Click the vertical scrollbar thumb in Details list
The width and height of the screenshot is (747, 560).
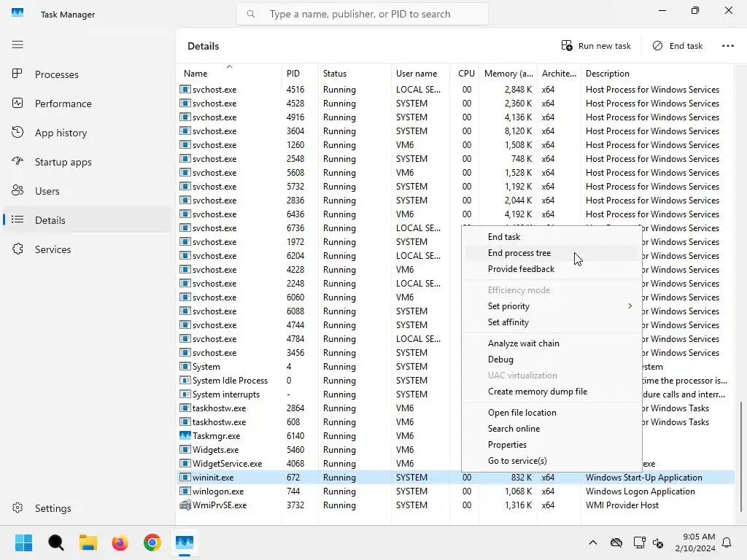pos(740,456)
